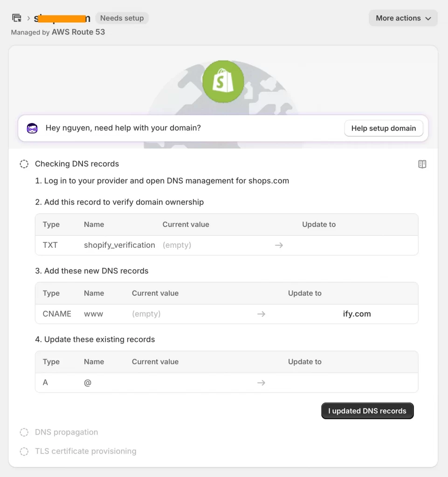Click the shopify_verification record name
Viewport: 448px width, 477px height.
(119, 245)
